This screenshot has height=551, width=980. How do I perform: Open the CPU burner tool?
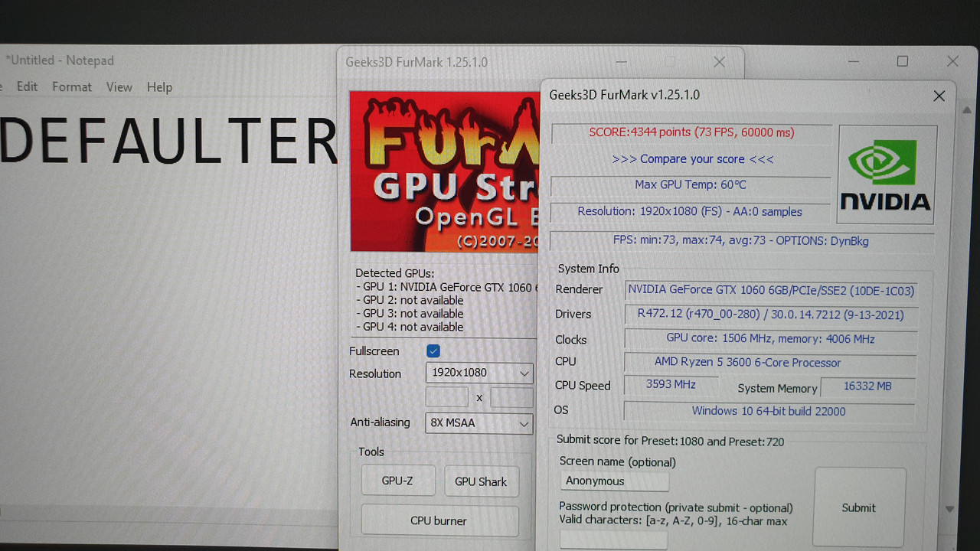point(439,520)
